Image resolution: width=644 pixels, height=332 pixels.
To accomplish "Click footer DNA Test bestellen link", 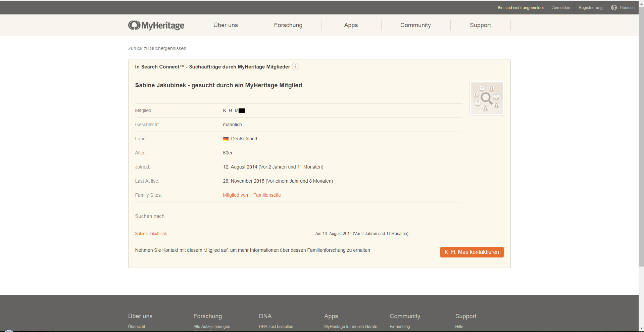I will tap(276, 327).
